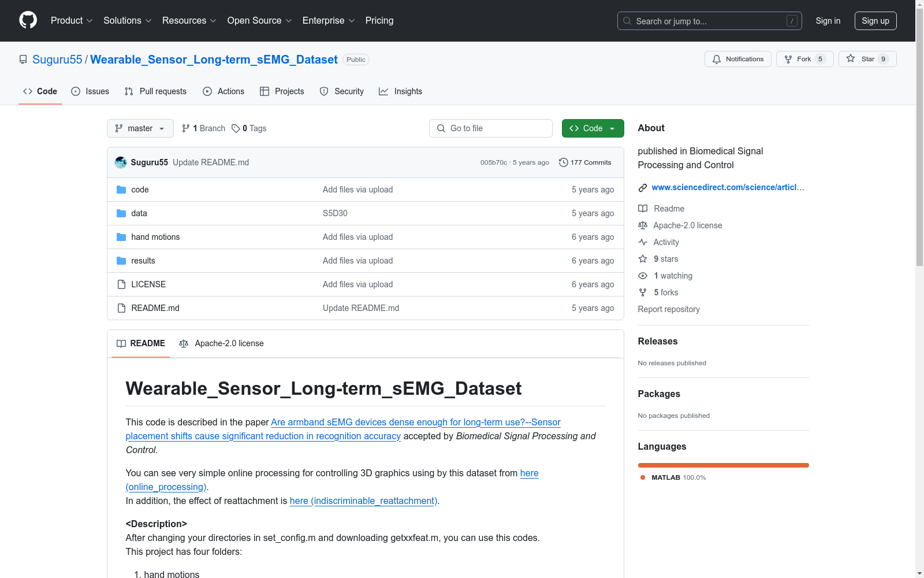The image size is (924, 578).
Task: Open the Packages section heading
Action: point(659,394)
